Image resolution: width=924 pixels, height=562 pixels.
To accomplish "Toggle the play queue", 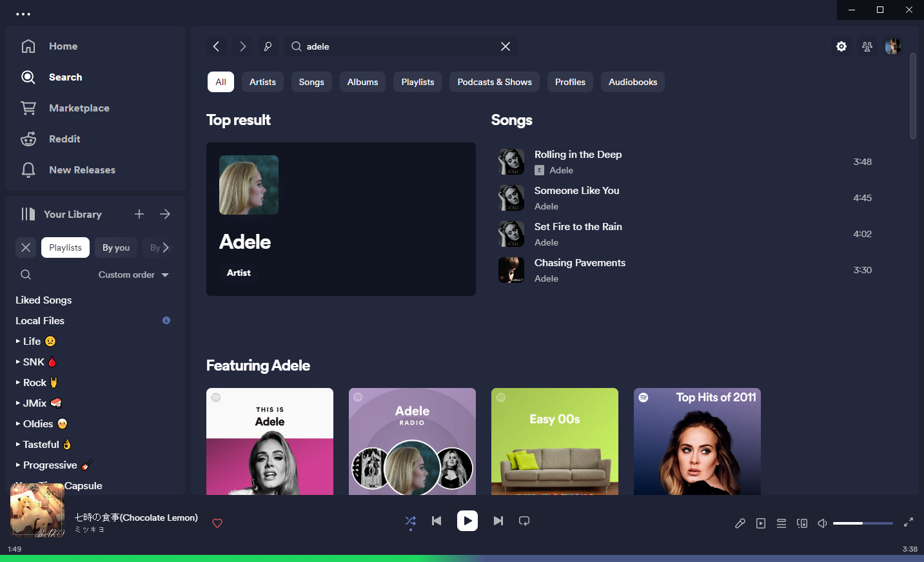I will click(x=781, y=523).
